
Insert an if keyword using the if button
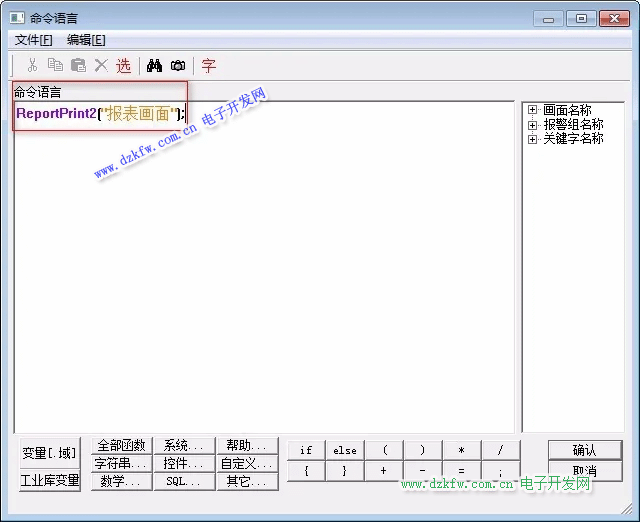click(x=306, y=450)
